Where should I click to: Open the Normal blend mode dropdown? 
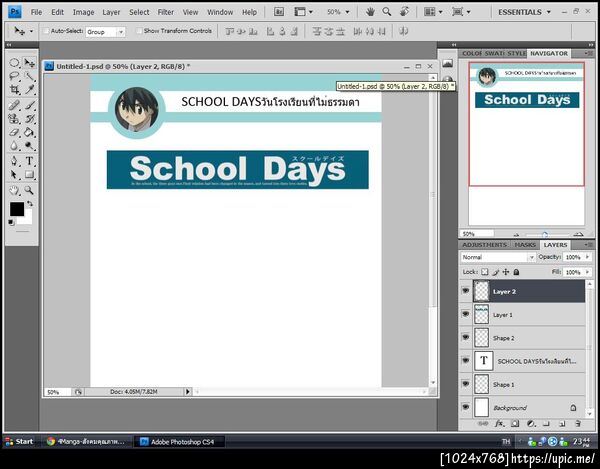498,257
